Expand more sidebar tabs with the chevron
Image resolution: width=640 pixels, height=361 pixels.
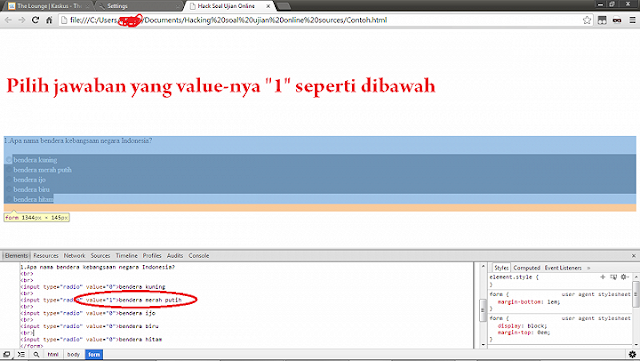point(589,268)
